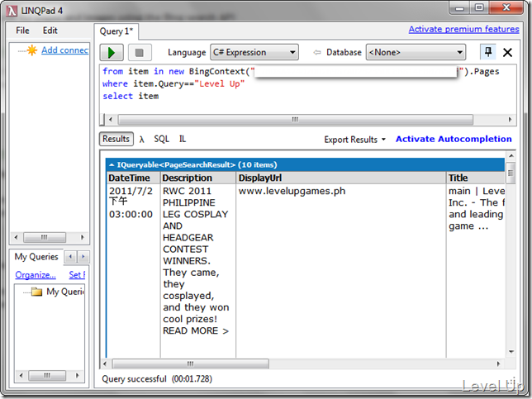Click the My Queries tab scroll-left arrow
Image resolution: width=532 pixels, height=399 pixels.
[x=70, y=256]
